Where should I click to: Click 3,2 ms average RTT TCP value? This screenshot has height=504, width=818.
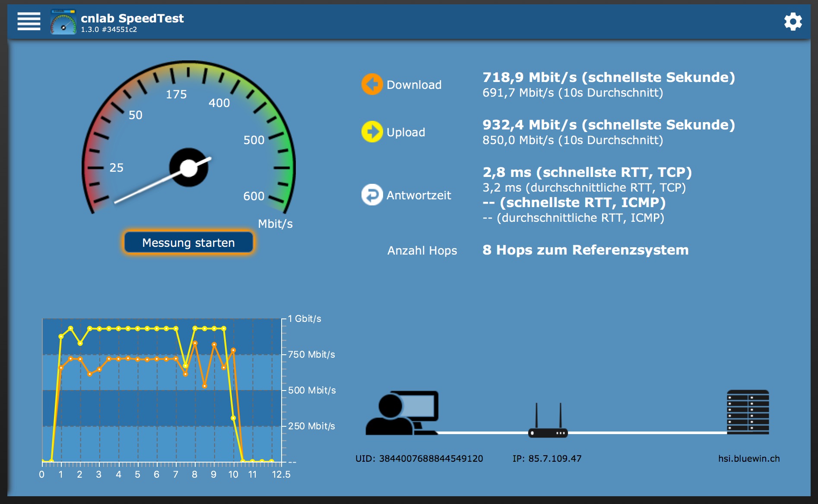click(x=584, y=188)
